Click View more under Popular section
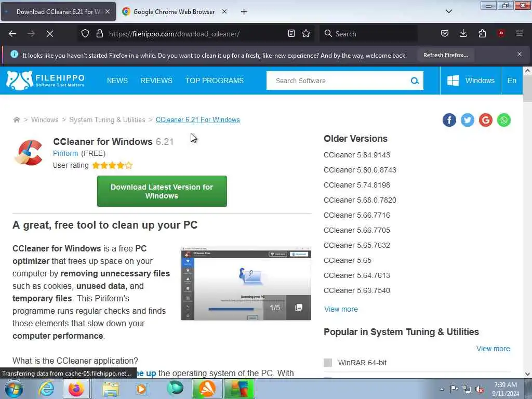This screenshot has width=532, height=399. click(493, 349)
